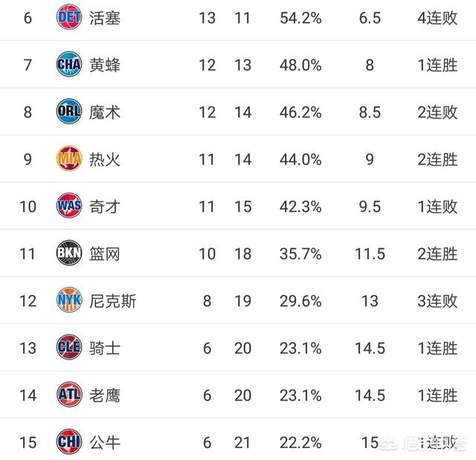Select the 老鹰 team name

(105, 395)
